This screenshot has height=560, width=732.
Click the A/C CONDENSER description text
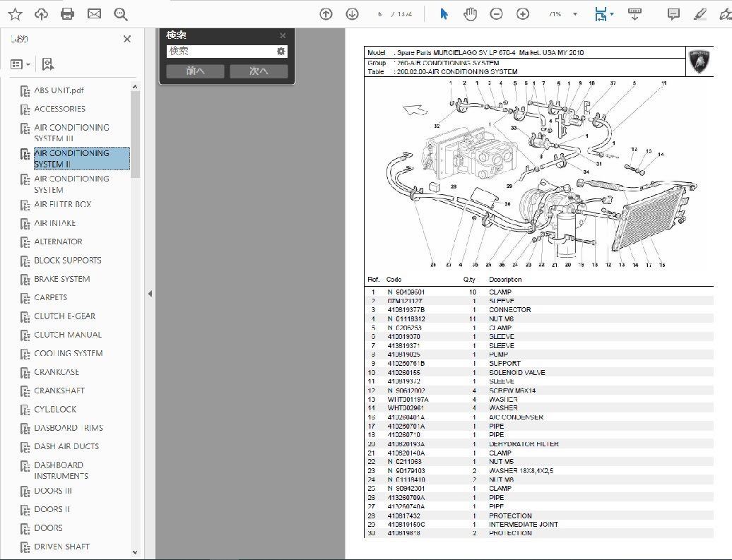[516, 417]
